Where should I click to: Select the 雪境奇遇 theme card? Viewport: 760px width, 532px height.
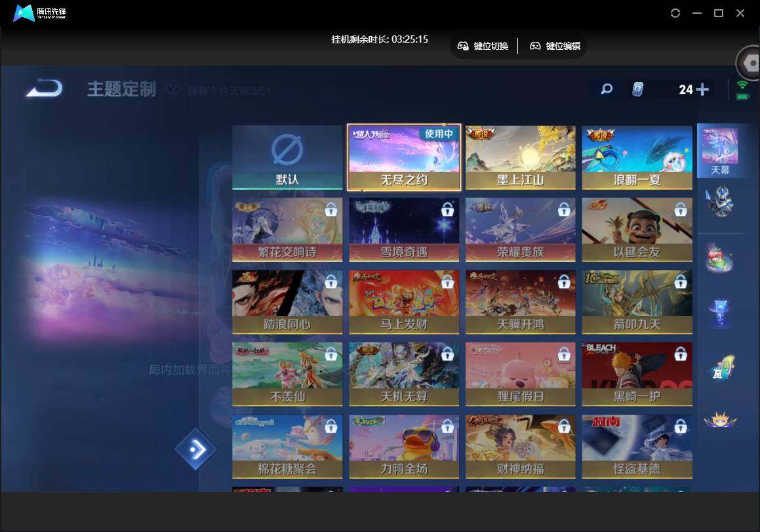[404, 230]
